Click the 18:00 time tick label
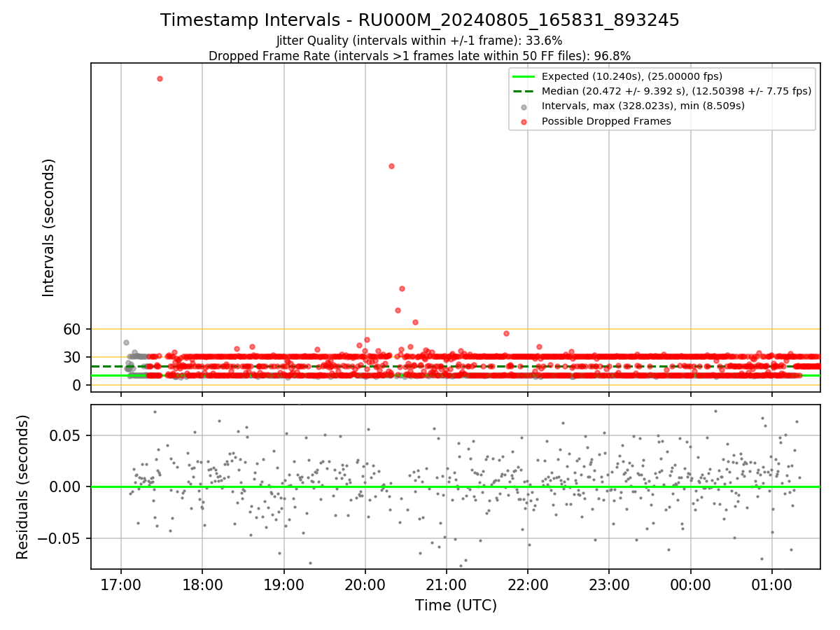 pyautogui.click(x=202, y=584)
